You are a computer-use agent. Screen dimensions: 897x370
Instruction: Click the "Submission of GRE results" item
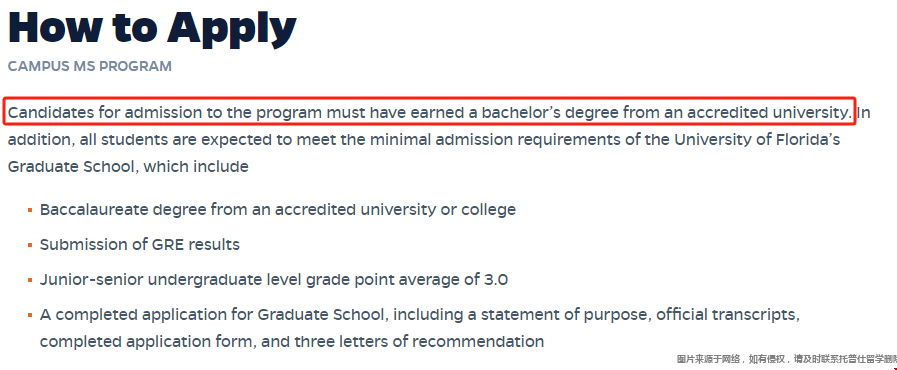point(140,245)
